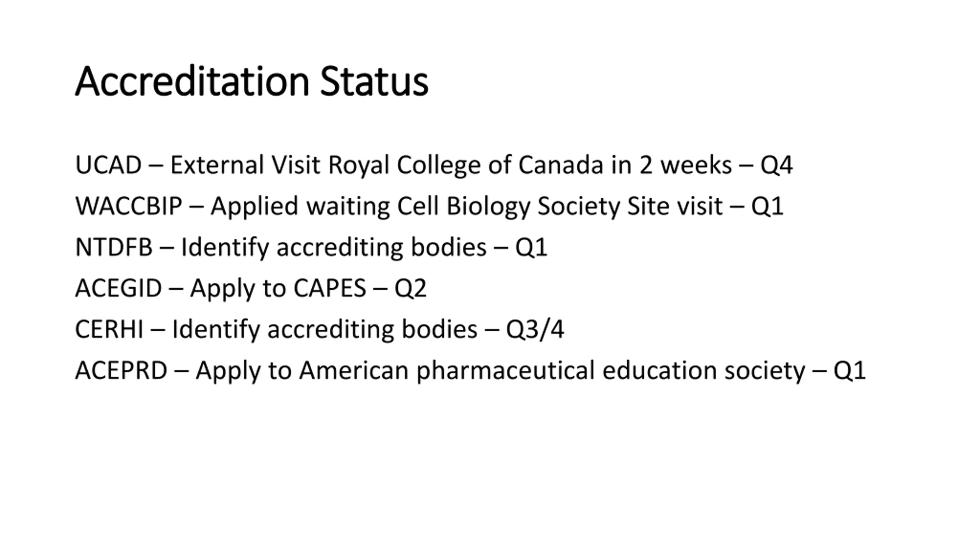The height and width of the screenshot is (551, 980).
Task: Click the Q2 label on ACEGID line
Action: (x=410, y=289)
